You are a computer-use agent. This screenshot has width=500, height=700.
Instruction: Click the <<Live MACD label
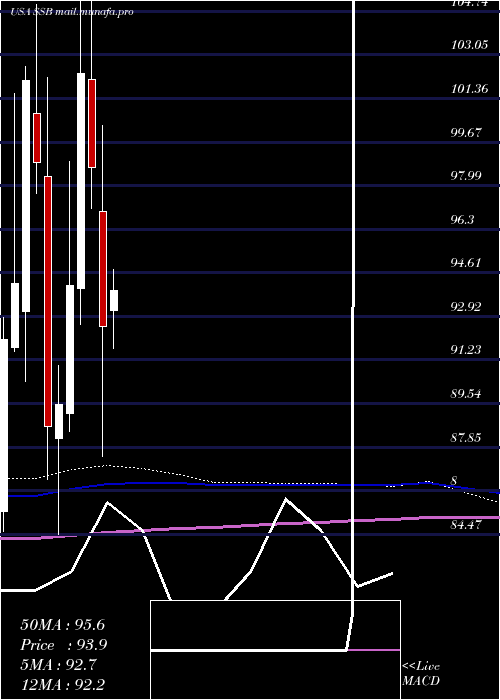click(x=421, y=673)
